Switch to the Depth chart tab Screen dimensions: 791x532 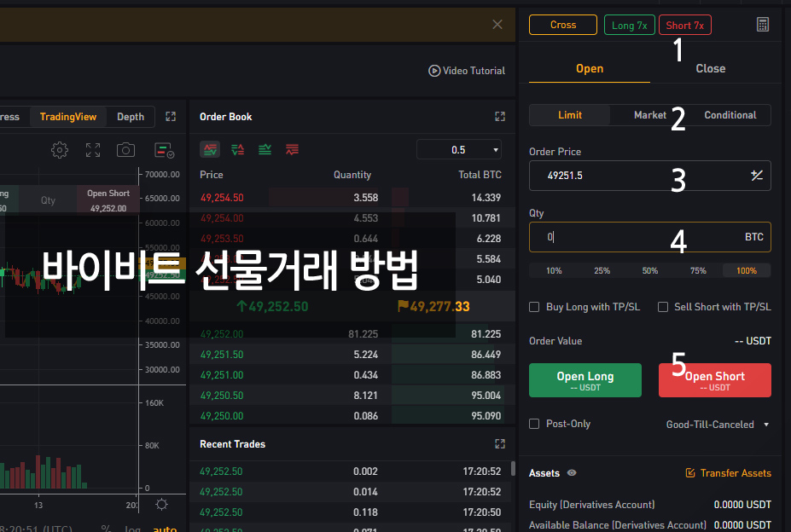(131, 117)
